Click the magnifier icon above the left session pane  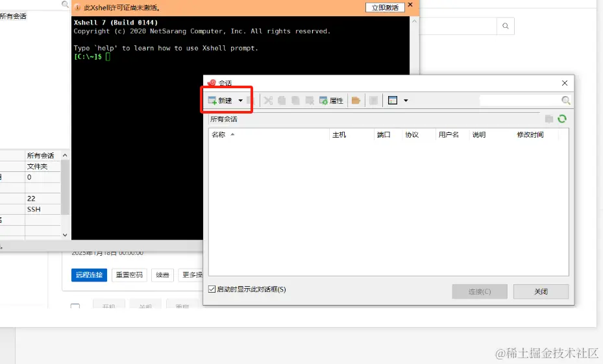65,5
